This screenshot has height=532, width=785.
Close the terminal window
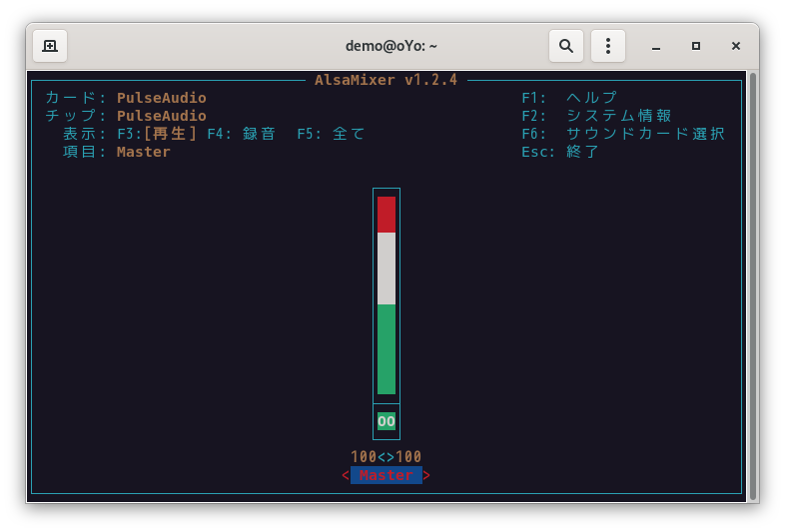pos(736,46)
